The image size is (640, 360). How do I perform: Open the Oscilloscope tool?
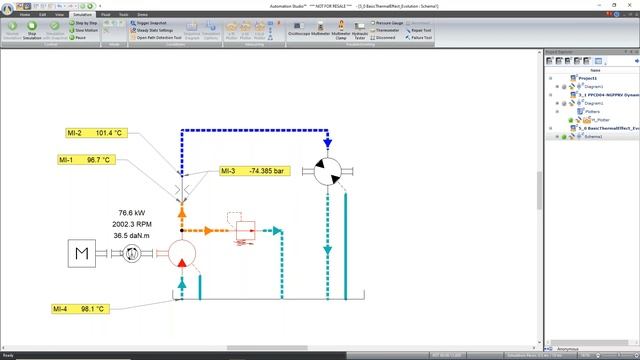pos(299,30)
